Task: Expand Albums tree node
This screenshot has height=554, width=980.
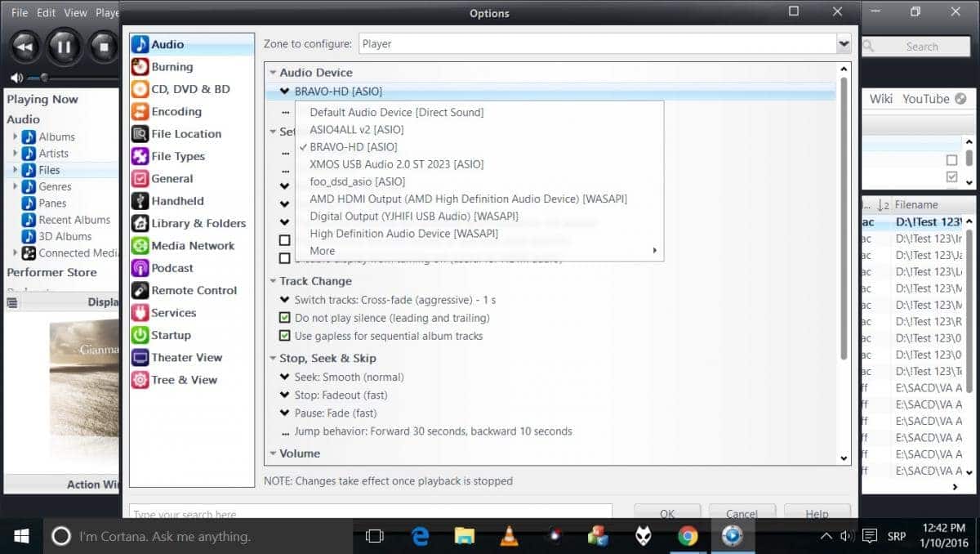Action: 15,136
